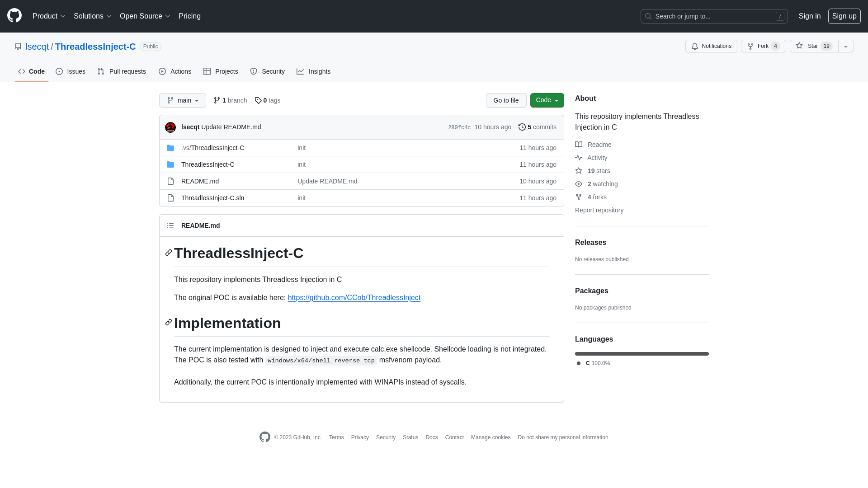This screenshot has height=488, width=868.
Task: Open the README.md file name in list
Action: (200, 181)
